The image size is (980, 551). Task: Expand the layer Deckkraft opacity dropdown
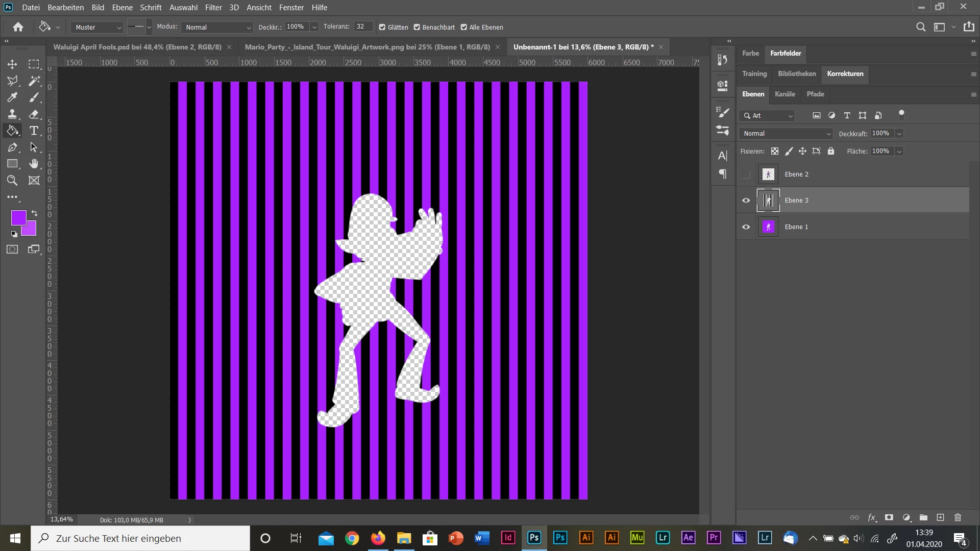(899, 134)
